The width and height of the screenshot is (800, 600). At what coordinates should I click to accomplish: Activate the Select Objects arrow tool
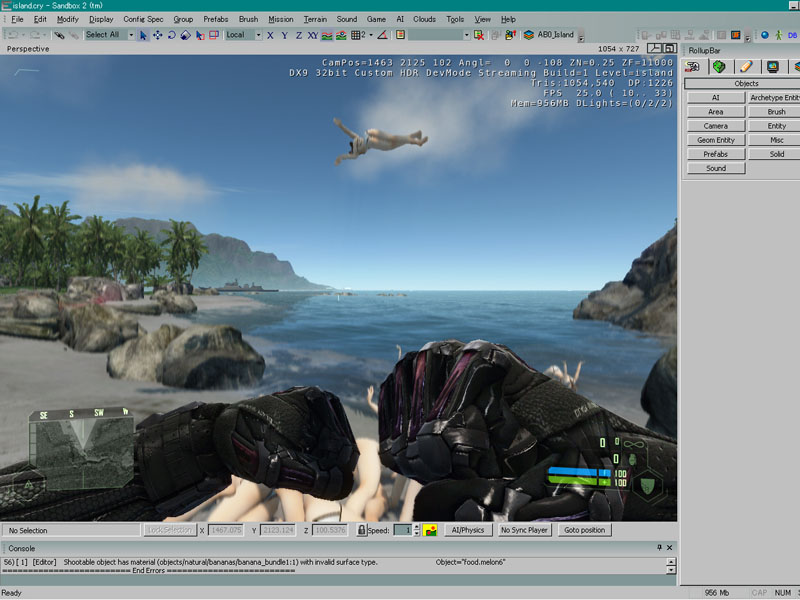pyautogui.click(x=143, y=35)
